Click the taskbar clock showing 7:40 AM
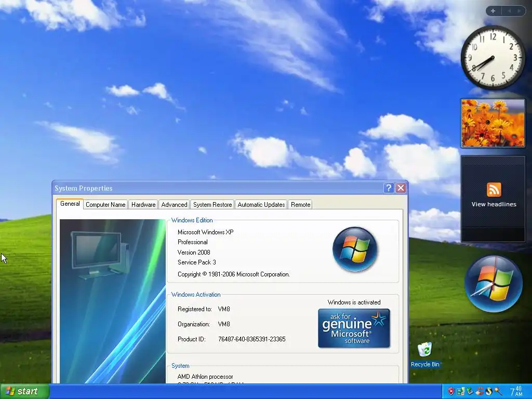Screen dimensions: 532x399 pyautogui.click(x=516, y=391)
